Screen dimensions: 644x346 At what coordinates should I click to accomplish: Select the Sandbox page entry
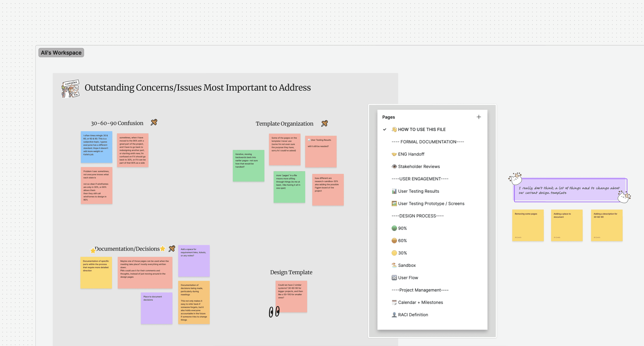coord(407,265)
